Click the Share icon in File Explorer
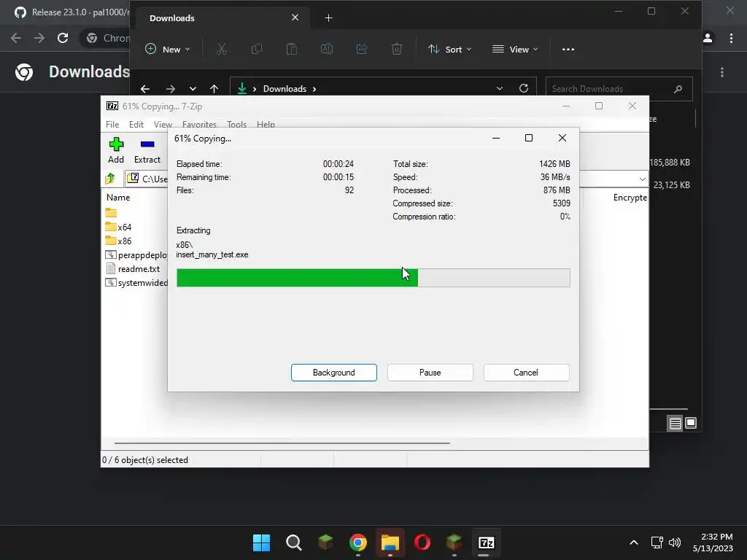Screen dimensions: 747x560 (362, 49)
